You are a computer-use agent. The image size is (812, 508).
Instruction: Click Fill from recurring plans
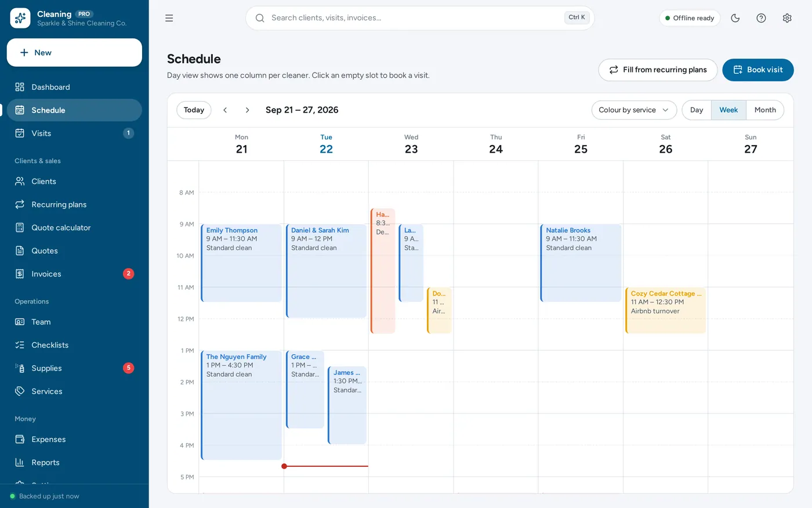pyautogui.click(x=658, y=70)
